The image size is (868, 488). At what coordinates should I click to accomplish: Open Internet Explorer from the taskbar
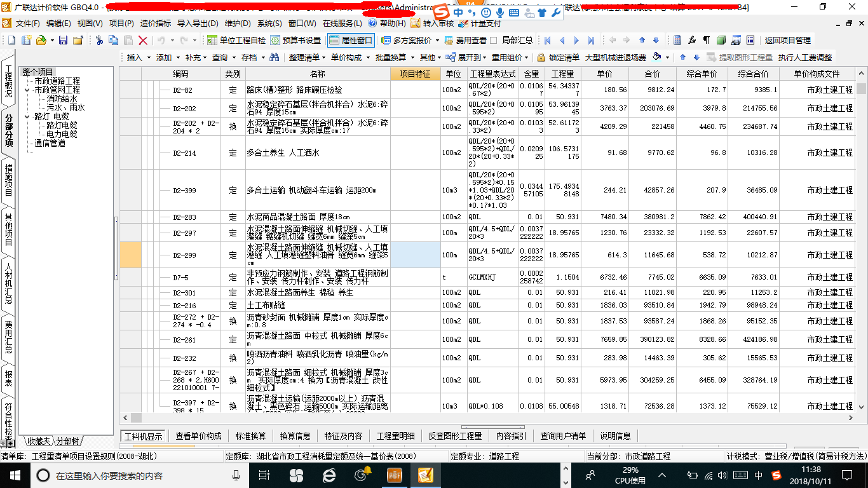pos(329,475)
